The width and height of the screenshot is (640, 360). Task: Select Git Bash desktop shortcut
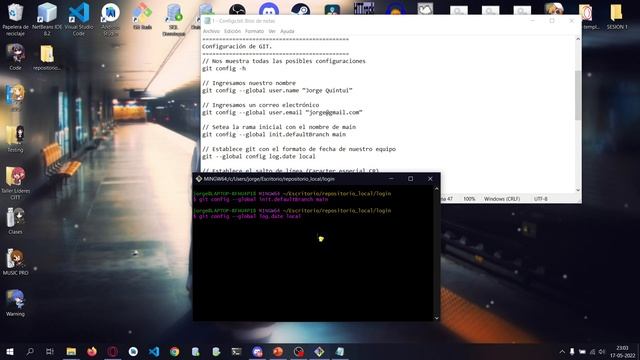pyautogui.click(x=142, y=17)
